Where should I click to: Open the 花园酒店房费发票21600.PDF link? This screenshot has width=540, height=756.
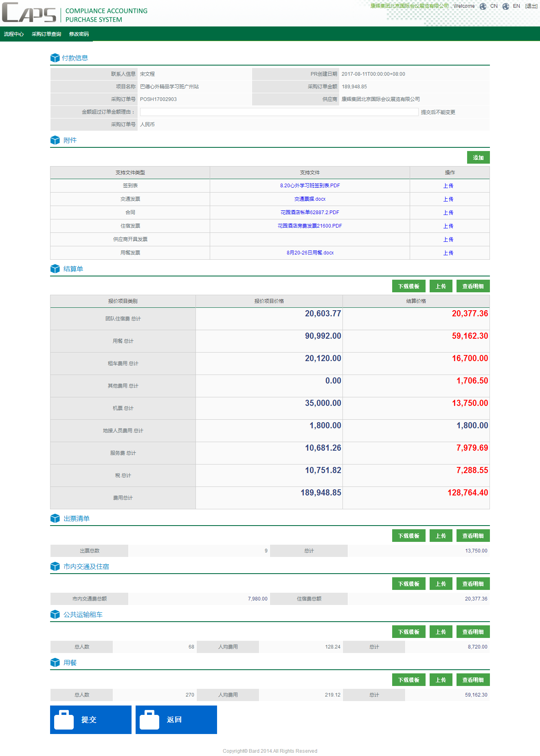(310, 226)
